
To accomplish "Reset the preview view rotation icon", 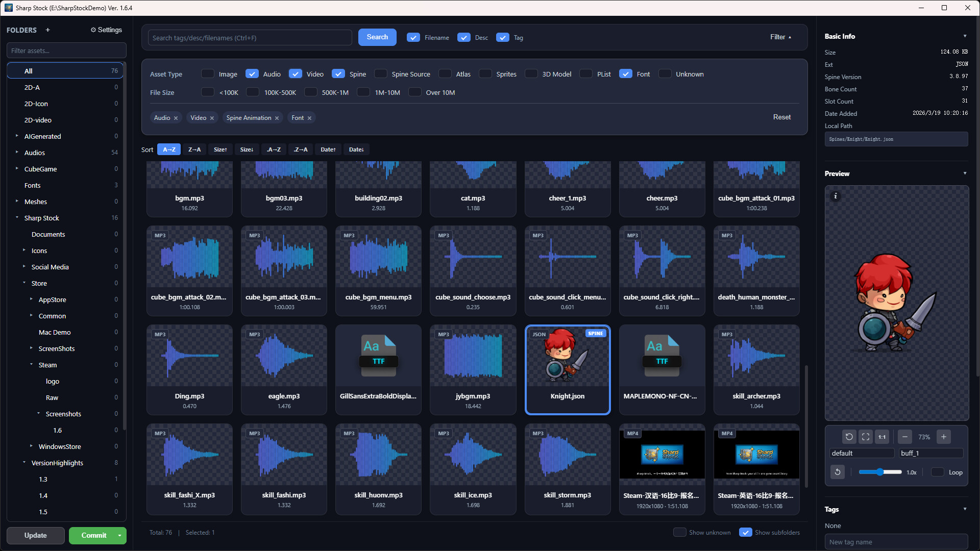I will (x=849, y=437).
